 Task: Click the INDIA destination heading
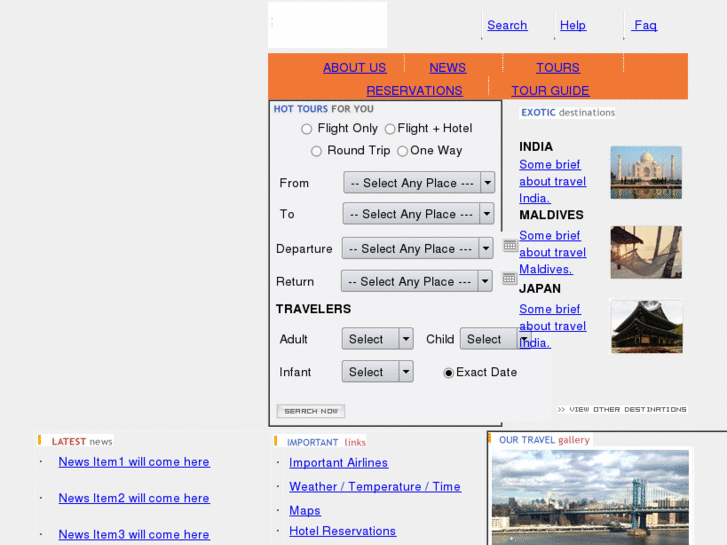click(536, 147)
